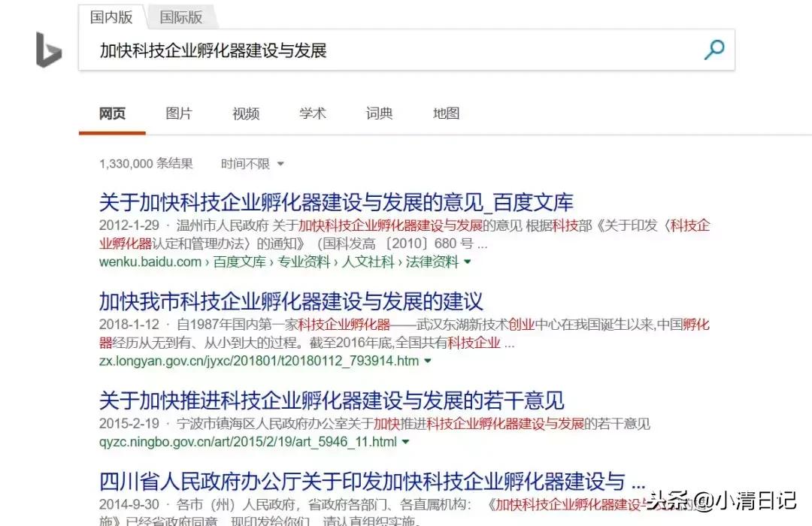Expand the dropdown arrow after 法律资料
This screenshot has height=526, width=812.
[468, 262]
